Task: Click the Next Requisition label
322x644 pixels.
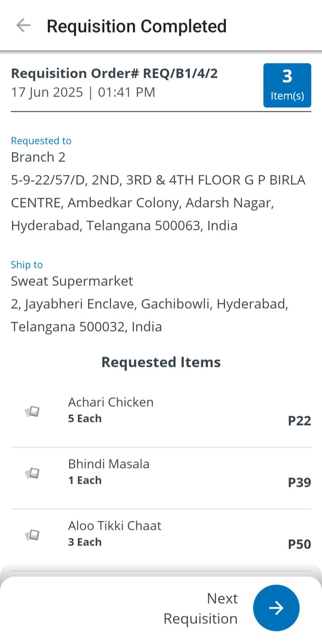Action: (x=200, y=608)
